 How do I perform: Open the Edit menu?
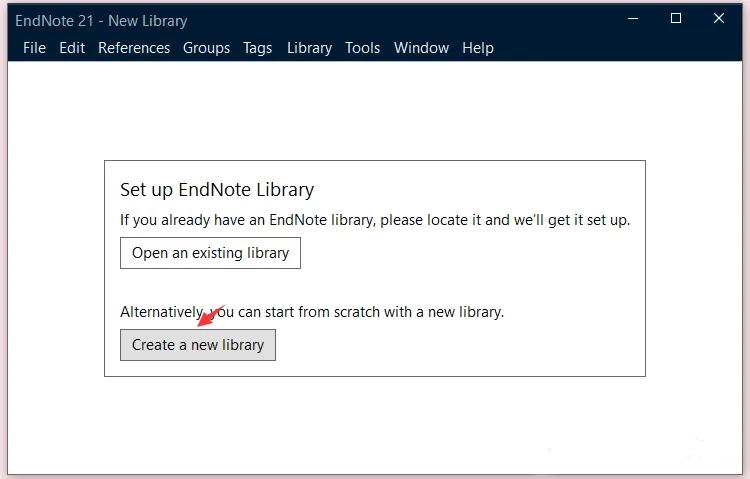click(x=72, y=48)
